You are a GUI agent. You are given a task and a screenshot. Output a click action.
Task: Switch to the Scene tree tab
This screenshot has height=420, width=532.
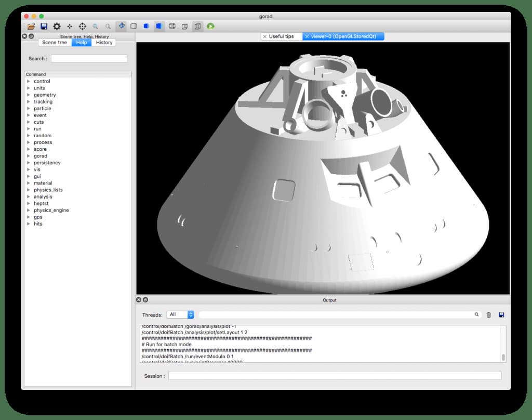click(x=54, y=43)
